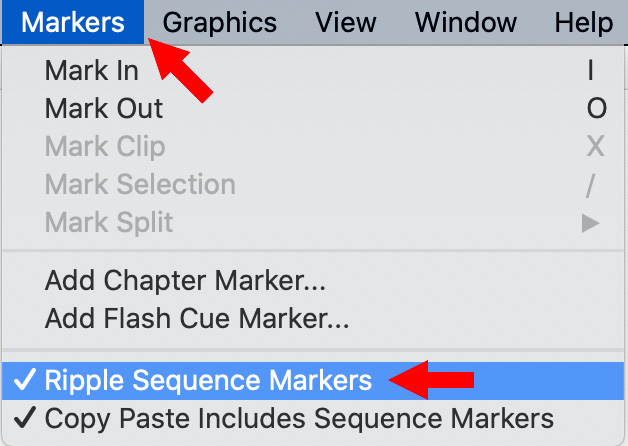Click the Mark Split submenu arrow
This screenshot has height=446, width=628.
(x=591, y=222)
